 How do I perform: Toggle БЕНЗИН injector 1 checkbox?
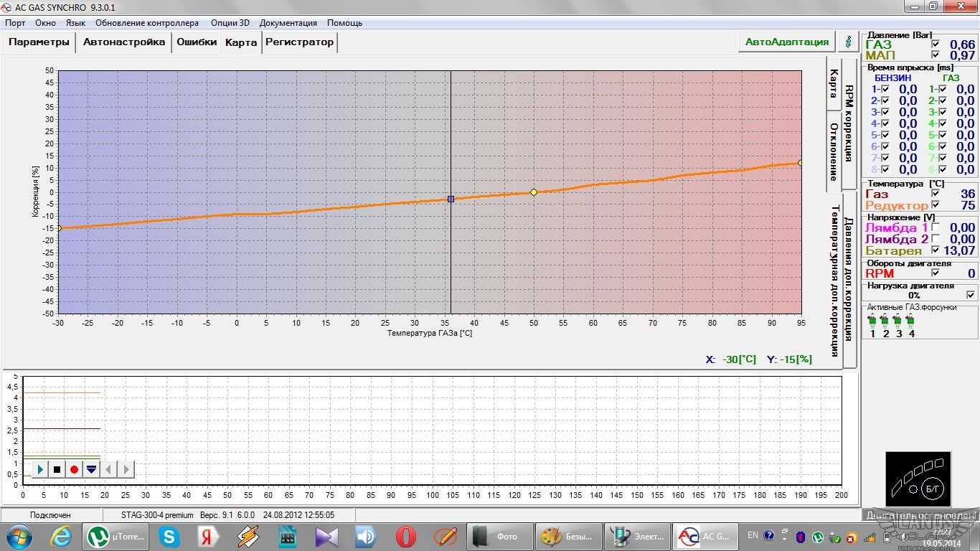(x=885, y=90)
